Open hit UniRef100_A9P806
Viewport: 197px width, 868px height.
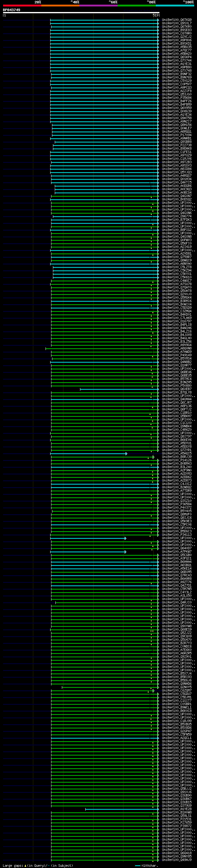[177, 40]
